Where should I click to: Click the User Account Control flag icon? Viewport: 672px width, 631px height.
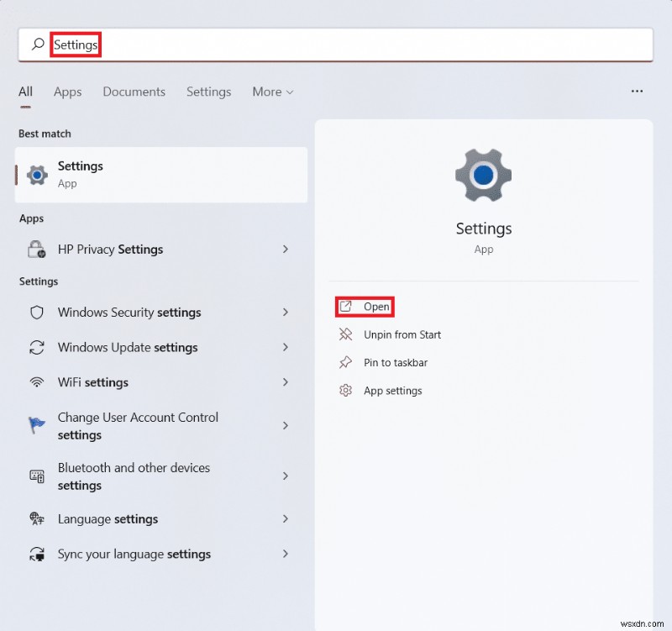coord(37,425)
